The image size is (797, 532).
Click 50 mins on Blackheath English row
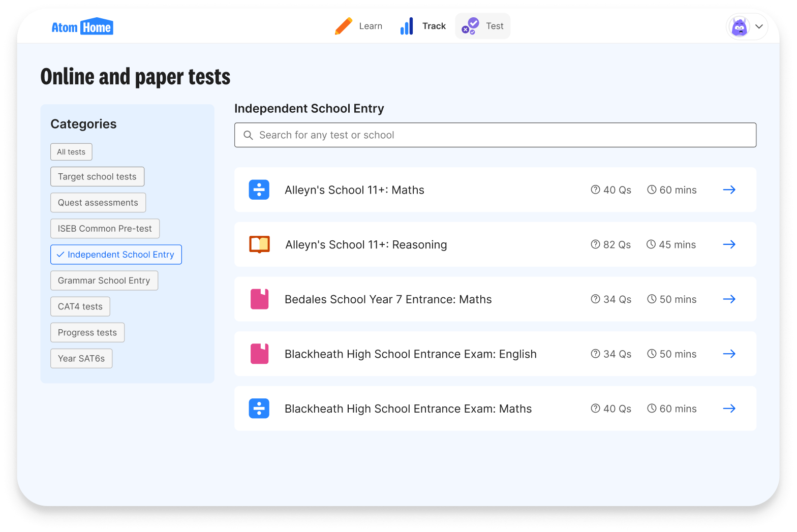[671, 354]
